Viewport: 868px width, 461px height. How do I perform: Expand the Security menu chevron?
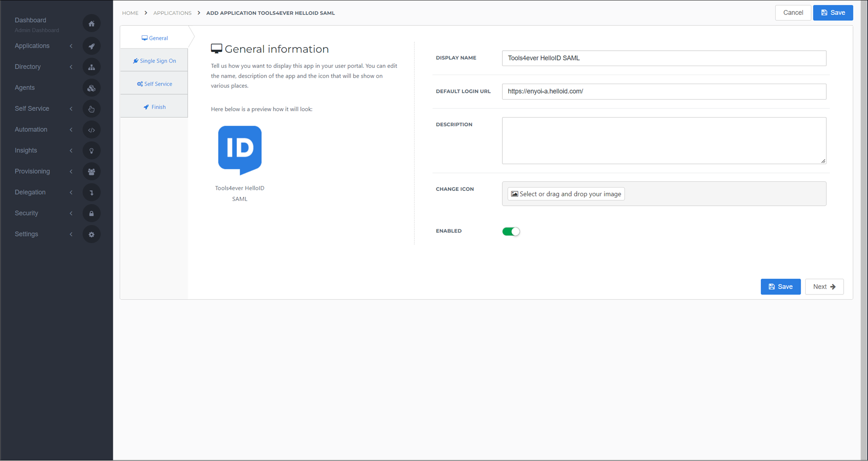point(71,213)
